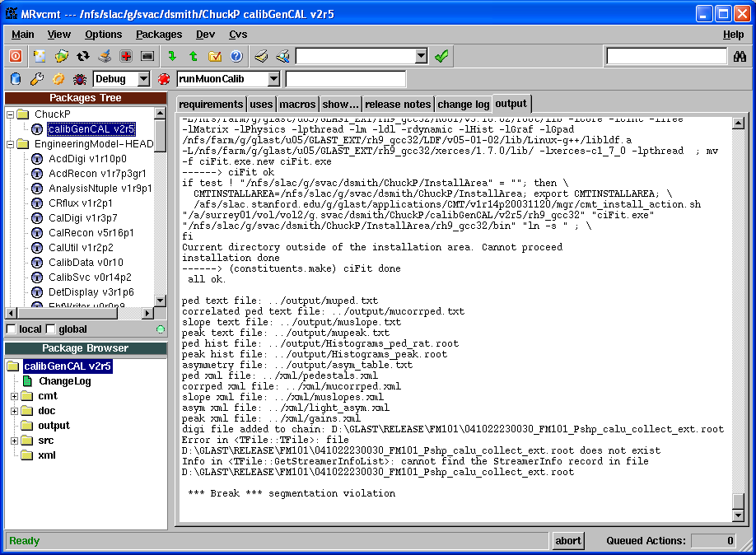Click the clean broom icon
The width and height of the screenshot is (756, 555).
click(x=105, y=57)
